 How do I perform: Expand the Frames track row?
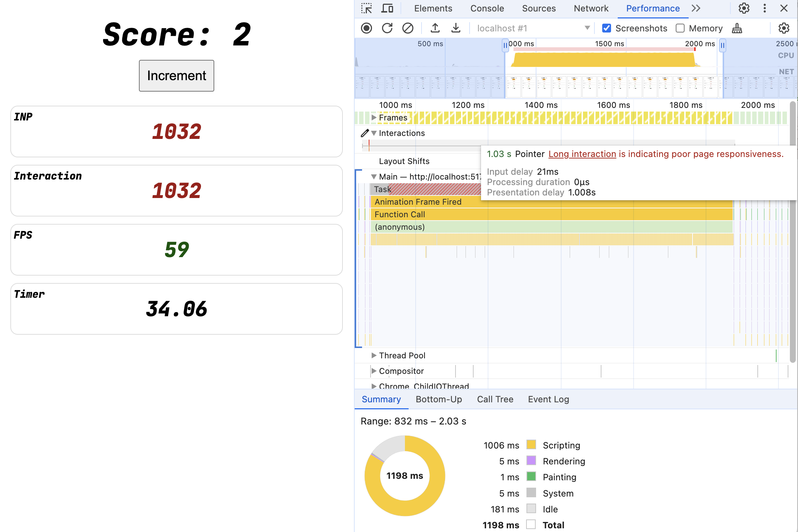point(372,117)
